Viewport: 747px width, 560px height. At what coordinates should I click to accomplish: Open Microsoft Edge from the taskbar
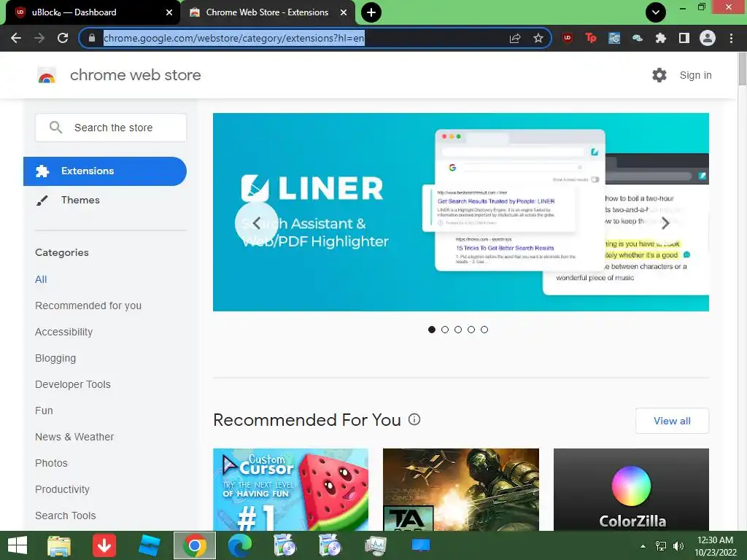[x=239, y=545]
